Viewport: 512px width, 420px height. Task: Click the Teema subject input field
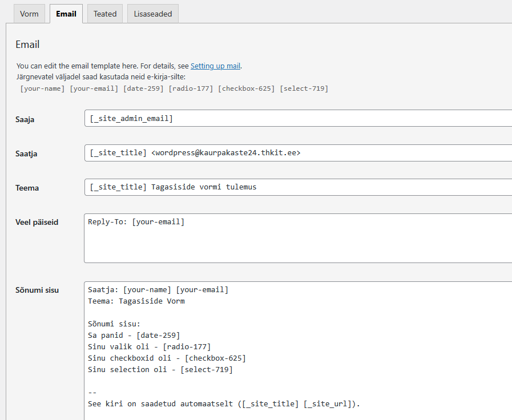[297, 187]
